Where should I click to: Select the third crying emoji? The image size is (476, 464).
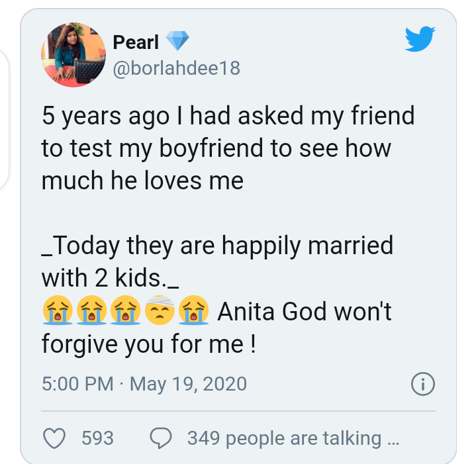pyautogui.click(x=125, y=311)
